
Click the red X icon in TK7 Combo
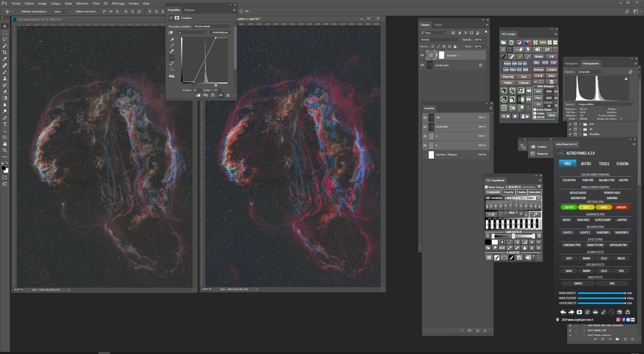tap(555, 49)
